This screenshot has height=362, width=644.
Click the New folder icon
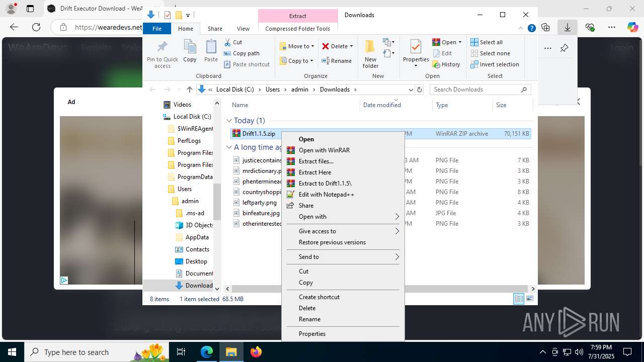coord(370,54)
